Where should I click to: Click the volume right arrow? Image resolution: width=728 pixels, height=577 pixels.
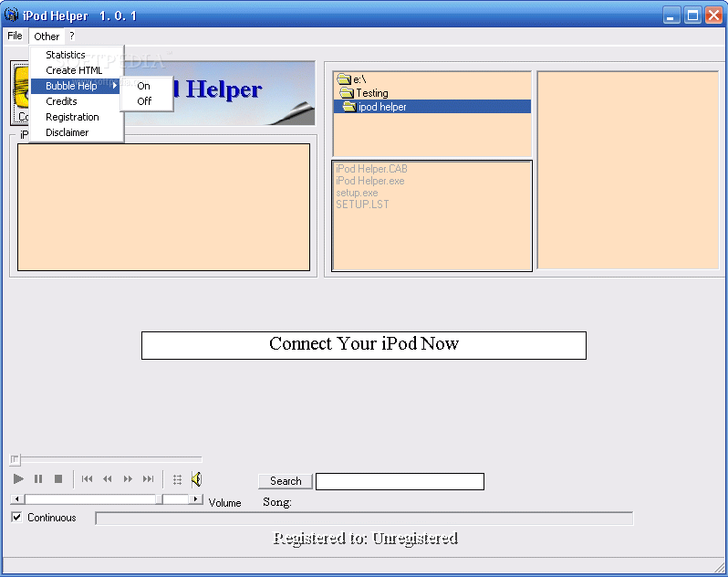pos(195,499)
